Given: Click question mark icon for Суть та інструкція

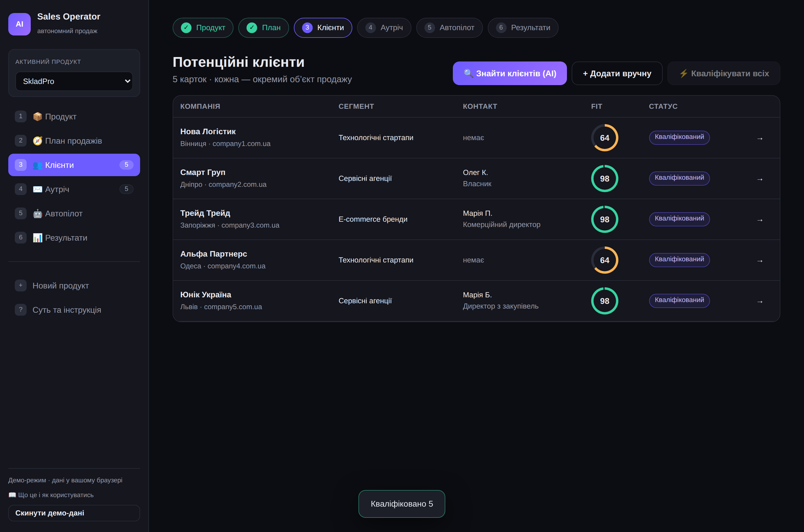Looking at the screenshot, I should click(21, 309).
